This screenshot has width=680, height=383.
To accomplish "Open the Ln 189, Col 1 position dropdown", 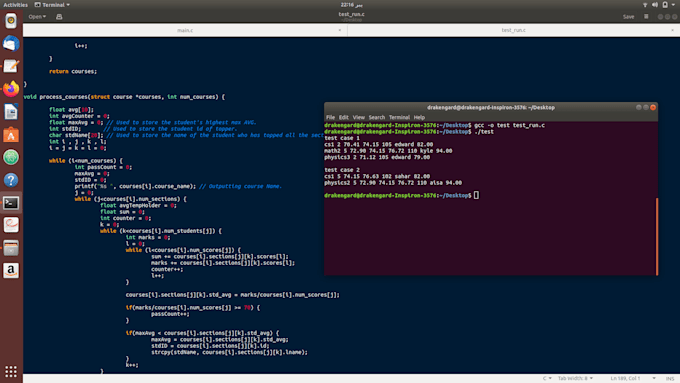I will click(x=633, y=378).
